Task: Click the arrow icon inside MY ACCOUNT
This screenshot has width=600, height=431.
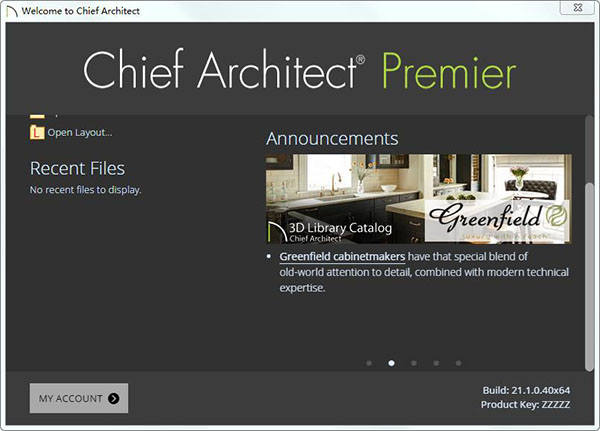Action: pyautogui.click(x=114, y=398)
